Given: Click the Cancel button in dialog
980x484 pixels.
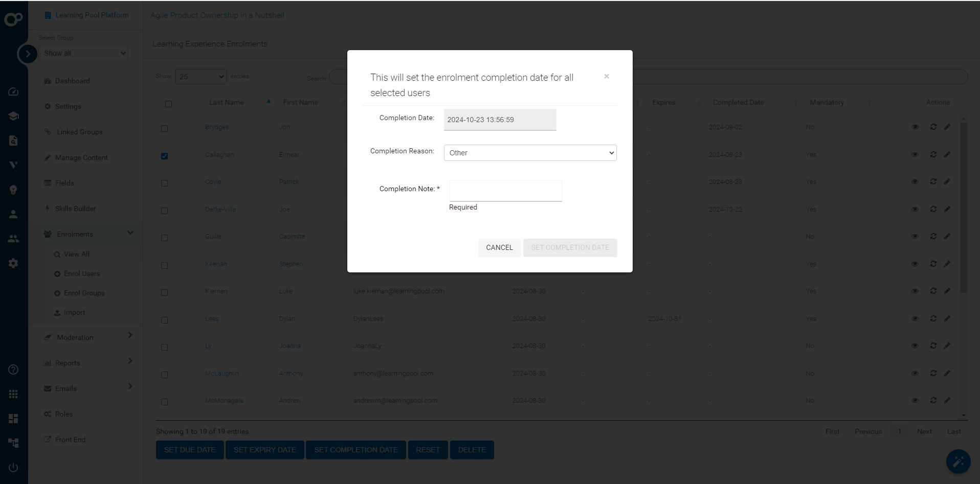Looking at the screenshot, I should tap(499, 247).
